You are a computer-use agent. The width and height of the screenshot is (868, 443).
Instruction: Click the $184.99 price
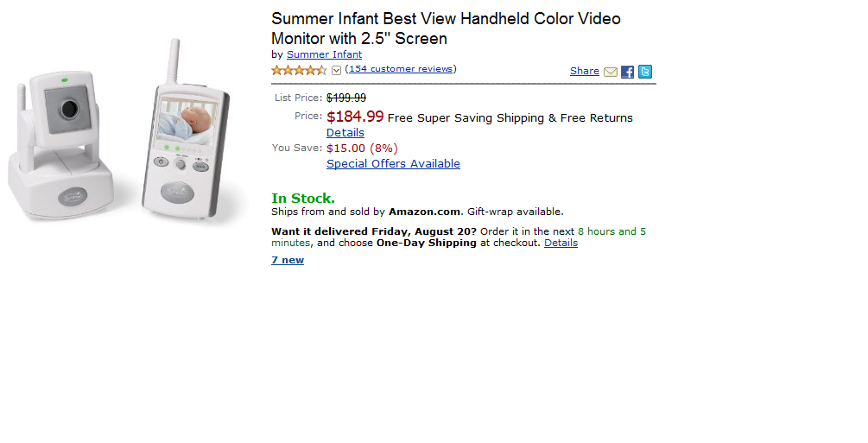(355, 117)
